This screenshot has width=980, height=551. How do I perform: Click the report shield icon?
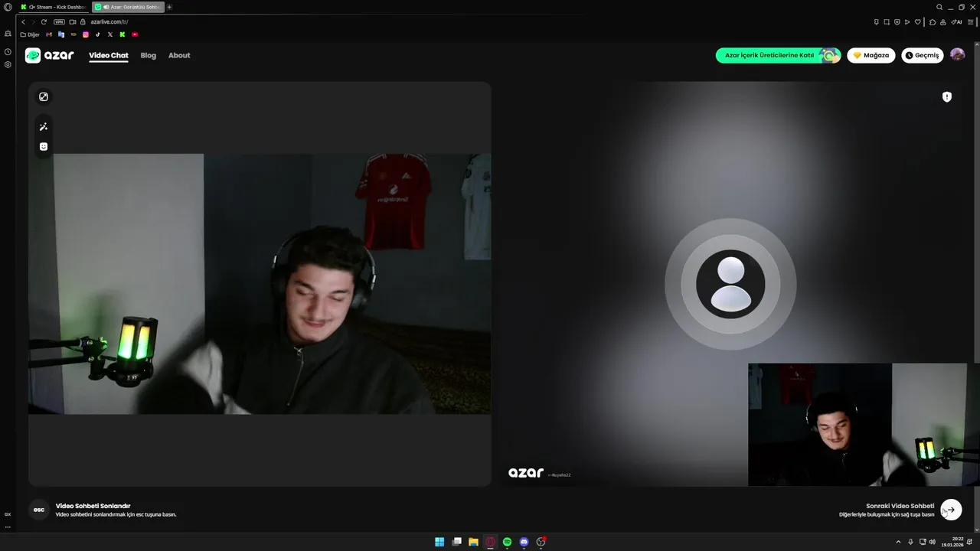pos(947,97)
